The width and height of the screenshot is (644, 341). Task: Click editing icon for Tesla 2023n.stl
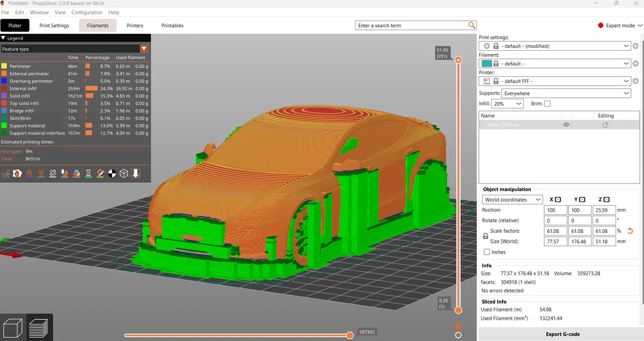[605, 125]
